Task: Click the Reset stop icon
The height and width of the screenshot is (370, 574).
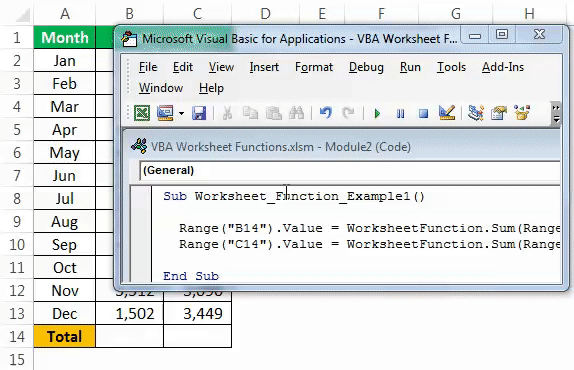Action: pos(424,113)
